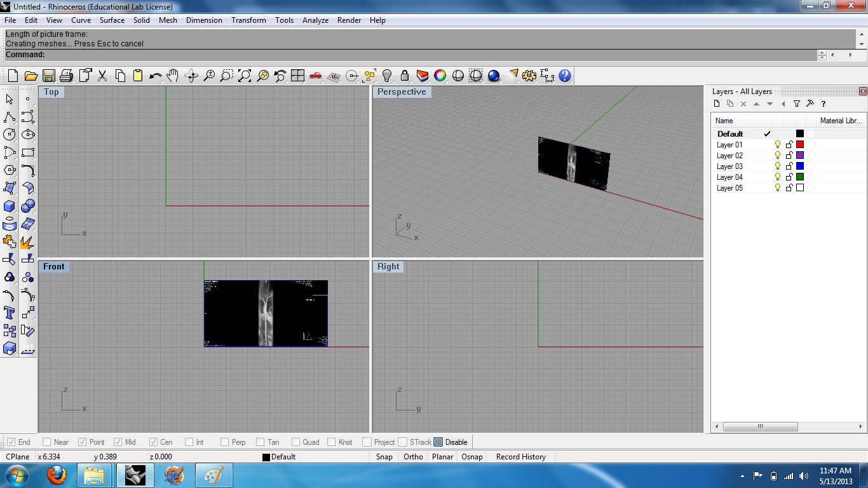This screenshot has height=488, width=868.
Task: Click Record History in the status bar
Action: click(521, 456)
